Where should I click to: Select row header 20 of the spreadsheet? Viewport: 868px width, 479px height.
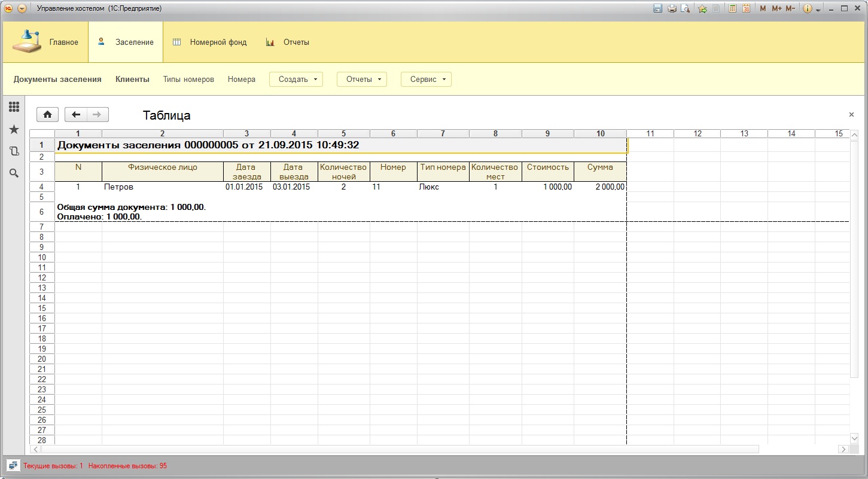pos(42,359)
